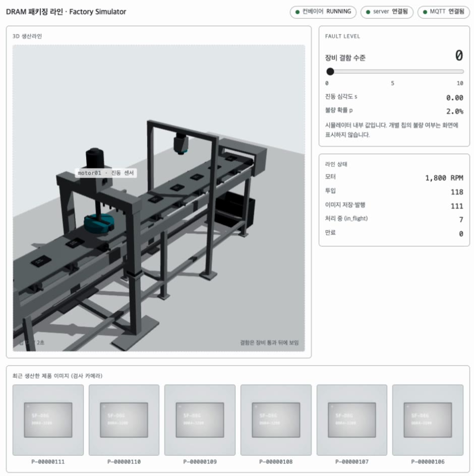Click the motor01 진동 센서 label
474x476 pixels.
pyautogui.click(x=106, y=173)
